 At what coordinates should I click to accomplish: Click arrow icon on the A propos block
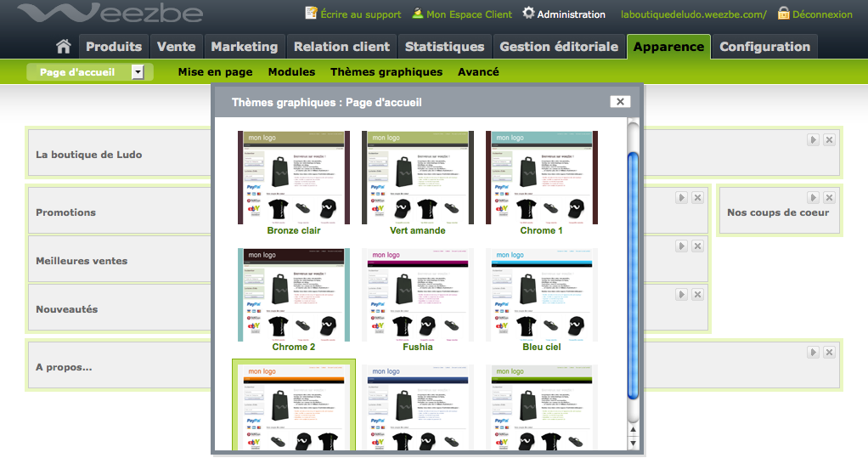tap(813, 352)
